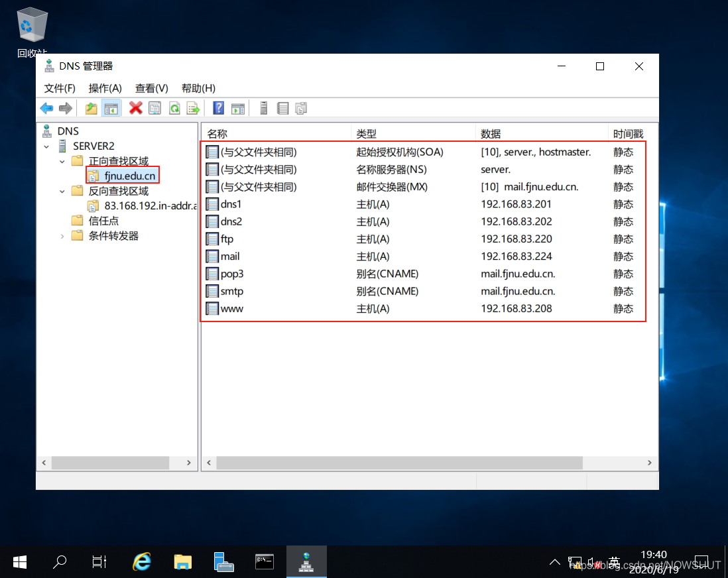The image size is (728, 578).
Task: Click the green Refresh toolbar icon
Action: 174,108
